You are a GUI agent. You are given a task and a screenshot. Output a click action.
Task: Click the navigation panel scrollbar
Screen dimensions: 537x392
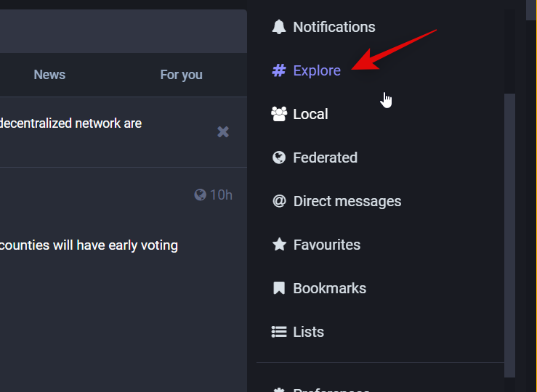point(510,232)
